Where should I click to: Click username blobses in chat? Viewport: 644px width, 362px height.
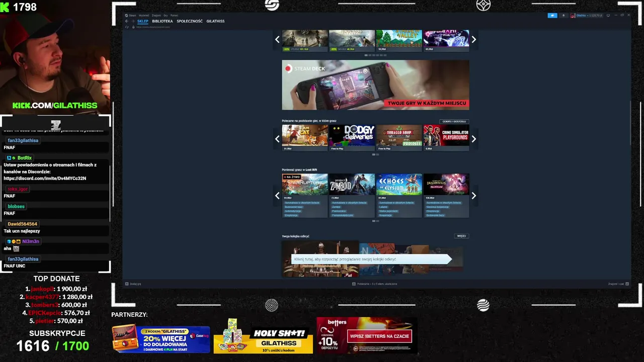16,206
